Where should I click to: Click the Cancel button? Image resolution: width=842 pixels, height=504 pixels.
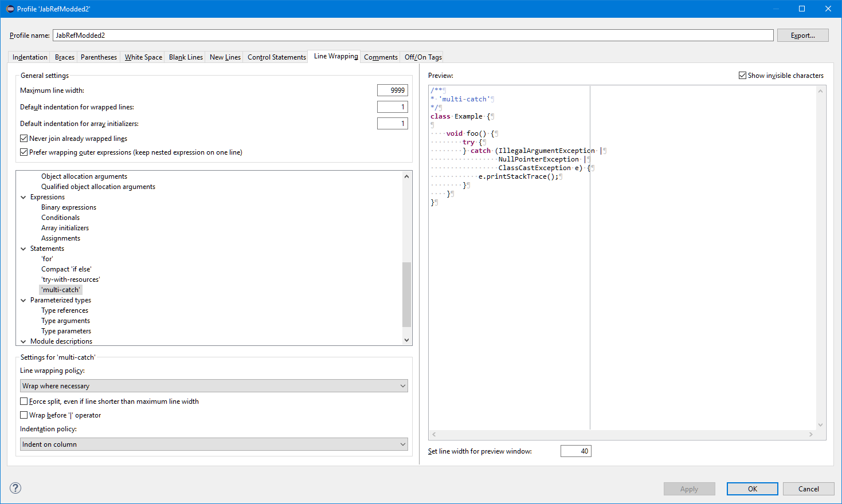[809, 489]
